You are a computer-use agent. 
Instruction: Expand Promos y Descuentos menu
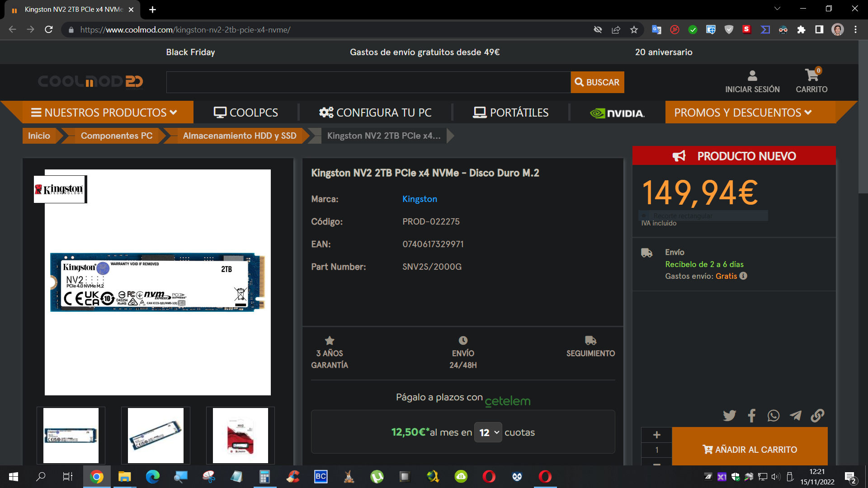click(743, 113)
